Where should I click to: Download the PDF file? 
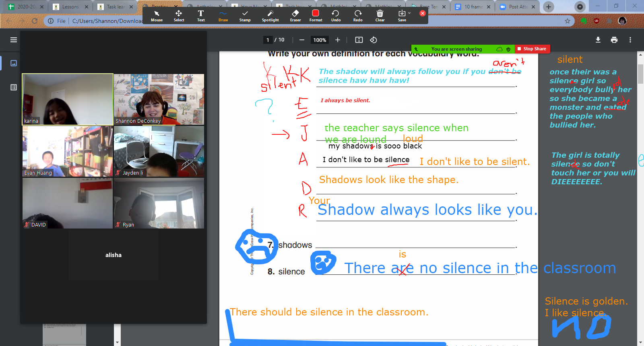pos(598,40)
